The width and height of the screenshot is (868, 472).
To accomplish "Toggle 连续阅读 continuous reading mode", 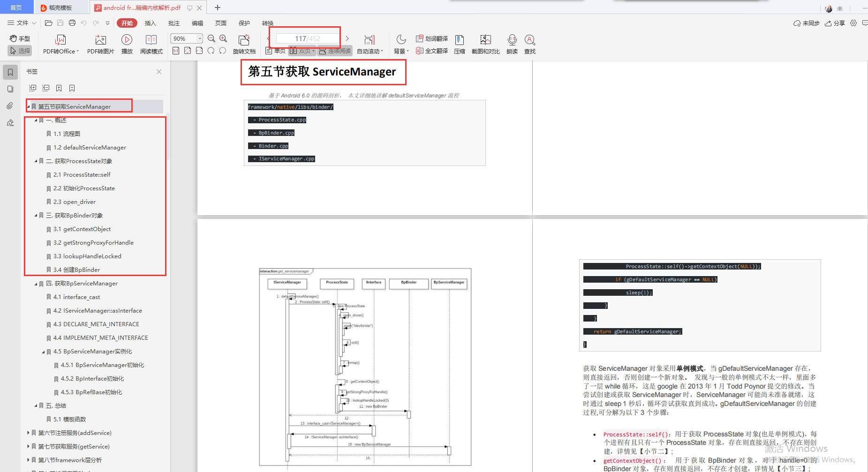I will [x=334, y=51].
